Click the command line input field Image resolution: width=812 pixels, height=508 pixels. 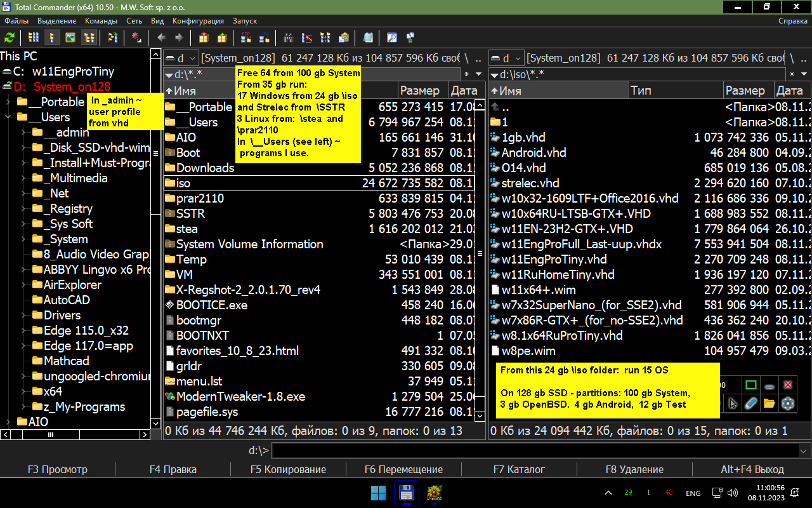535,450
